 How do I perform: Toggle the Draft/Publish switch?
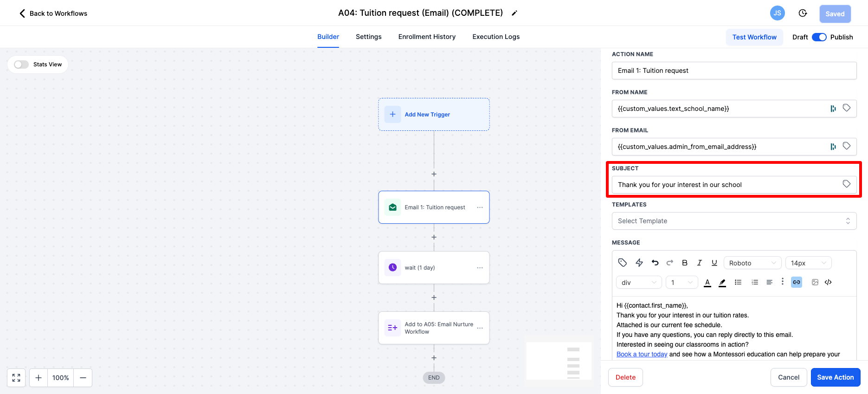819,37
